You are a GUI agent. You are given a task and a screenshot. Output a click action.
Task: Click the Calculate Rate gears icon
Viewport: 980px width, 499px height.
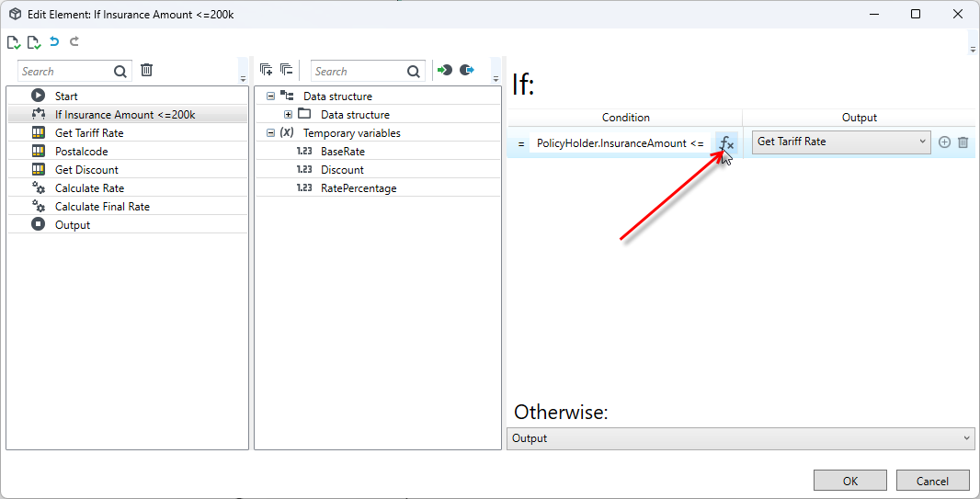38,187
